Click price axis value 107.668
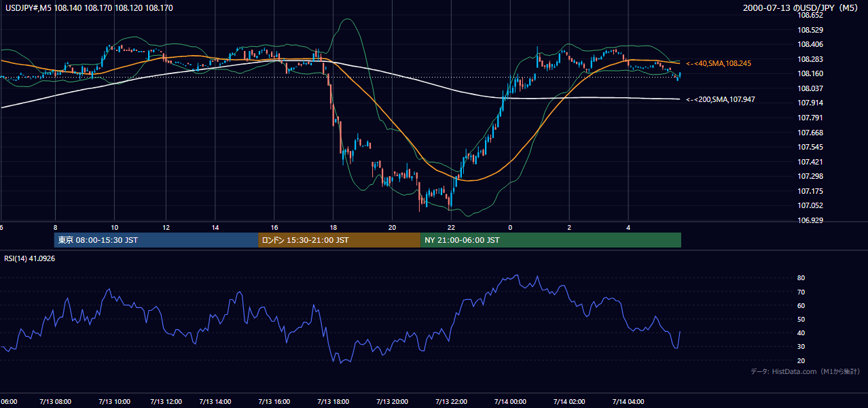Image resolution: width=868 pixels, height=408 pixels. [x=810, y=133]
